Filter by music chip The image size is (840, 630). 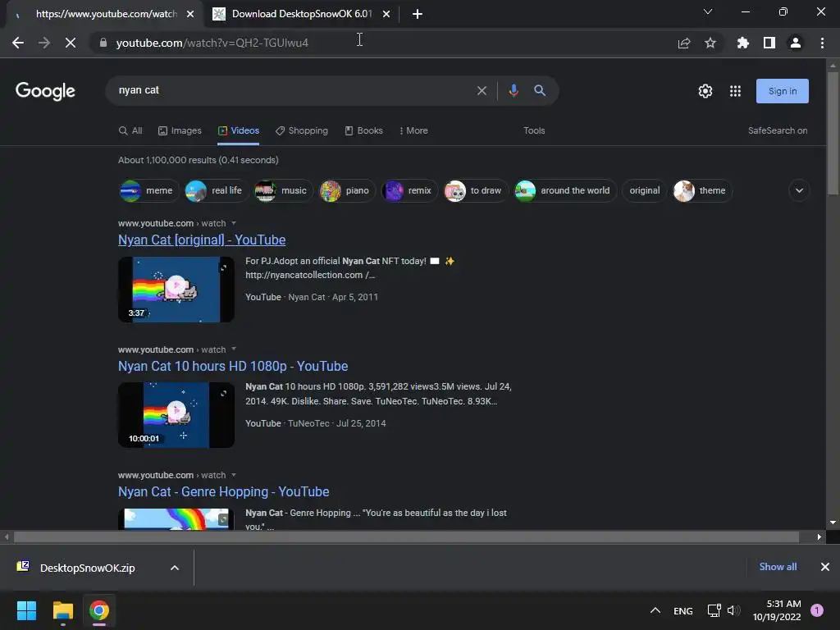pos(283,190)
